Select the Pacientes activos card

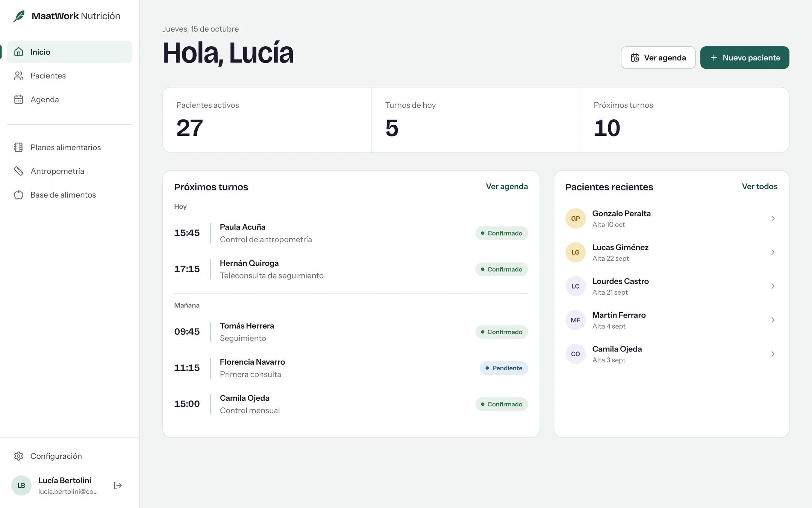click(267, 120)
